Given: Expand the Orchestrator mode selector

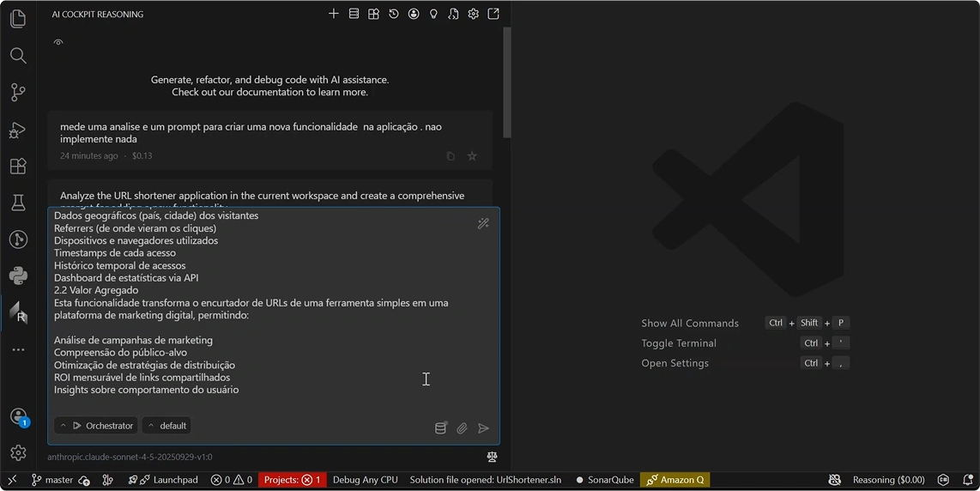Looking at the screenshot, I should (x=95, y=426).
